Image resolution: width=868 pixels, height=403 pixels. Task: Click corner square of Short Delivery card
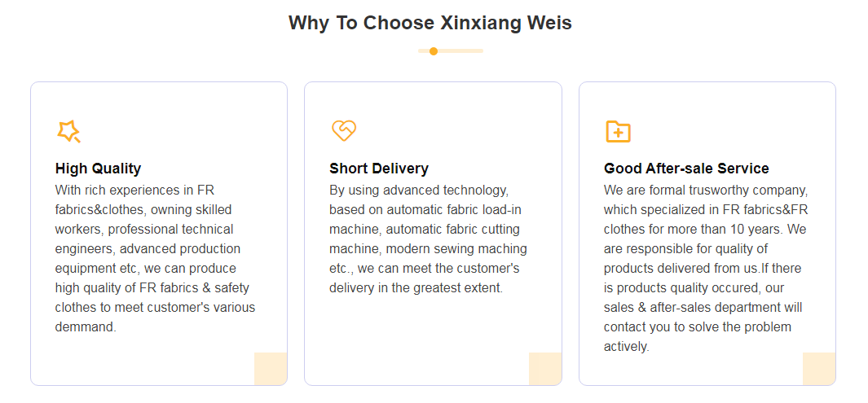pos(545,369)
